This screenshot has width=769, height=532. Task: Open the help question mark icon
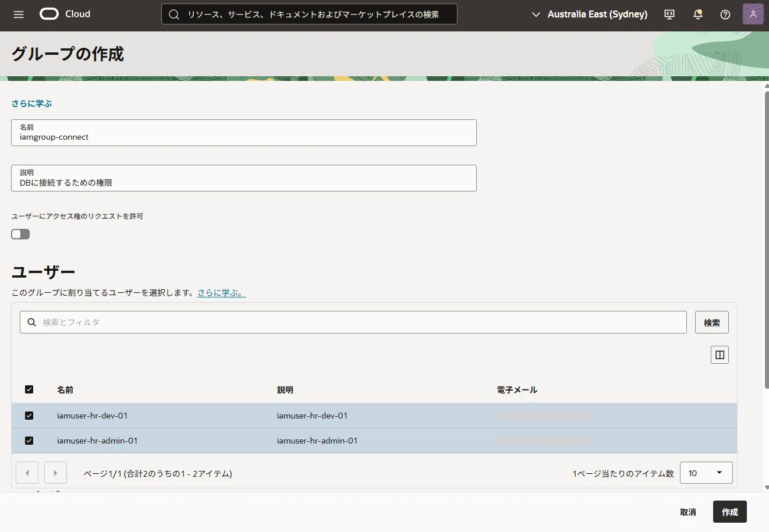(x=725, y=15)
